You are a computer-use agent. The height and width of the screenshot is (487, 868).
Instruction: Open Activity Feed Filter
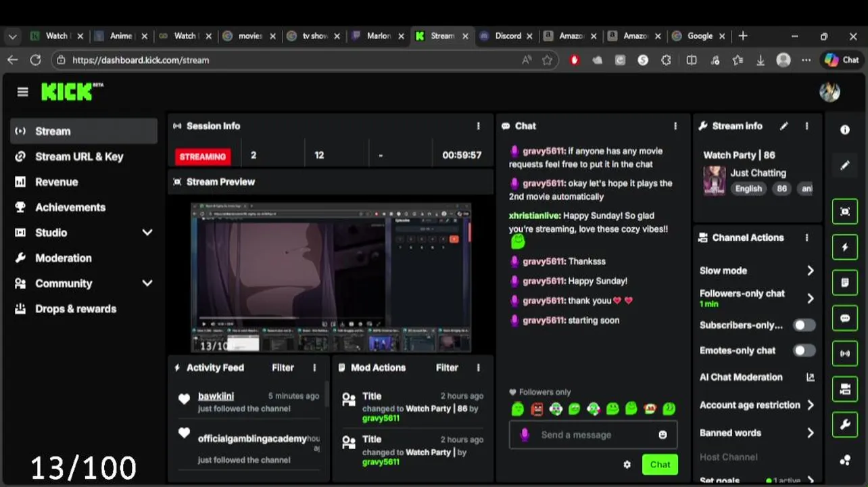[x=283, y=367]
